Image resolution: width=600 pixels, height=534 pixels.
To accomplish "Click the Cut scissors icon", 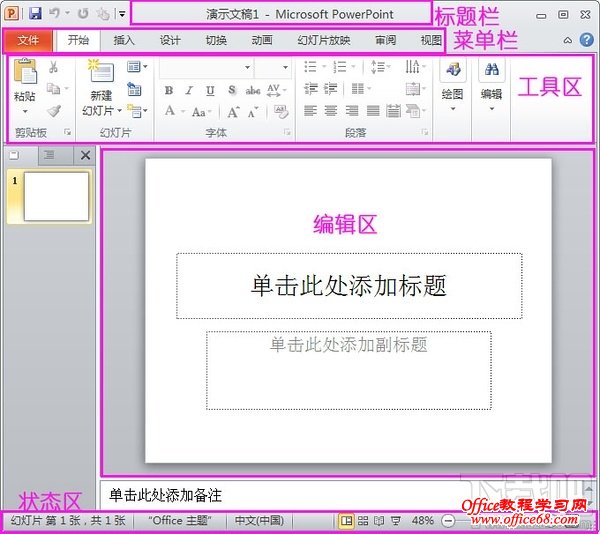I will (54, 68).
